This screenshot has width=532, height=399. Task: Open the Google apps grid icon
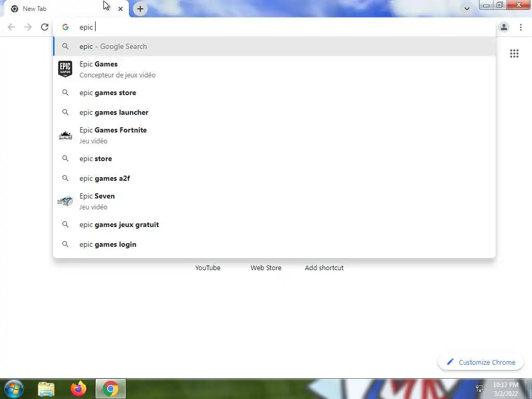click(514, 54)
